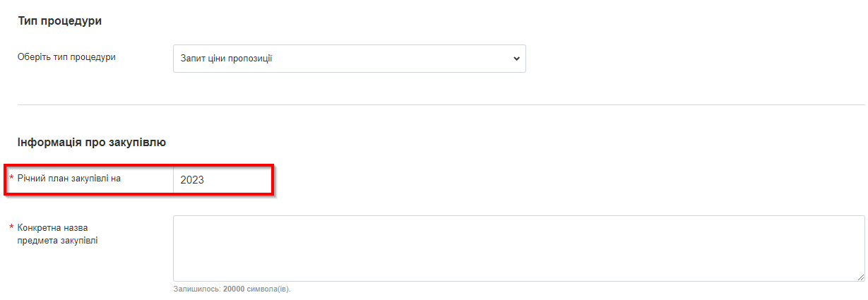The image size is (868, 300).
Task: Click the red highlight frame border
Action: [x=272, y=180]
